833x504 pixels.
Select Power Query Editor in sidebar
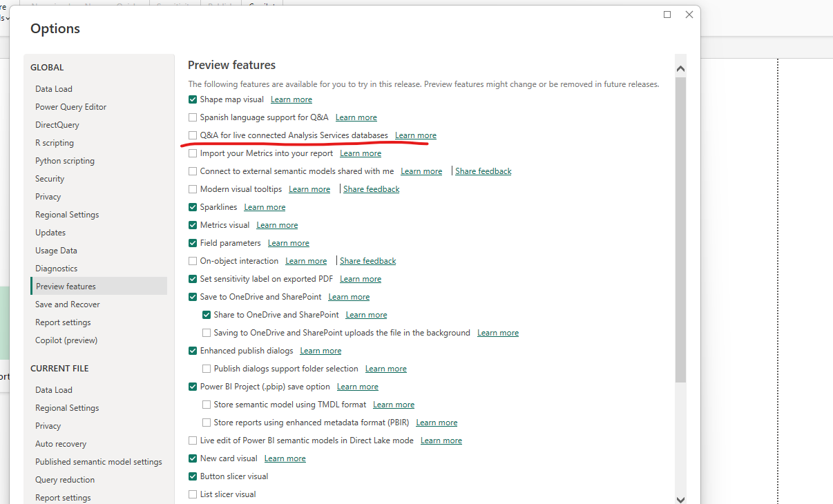[99, 107]
